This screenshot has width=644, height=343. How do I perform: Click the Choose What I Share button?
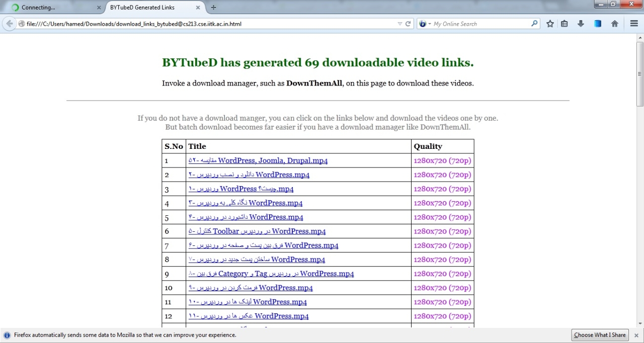coord(600,335)
